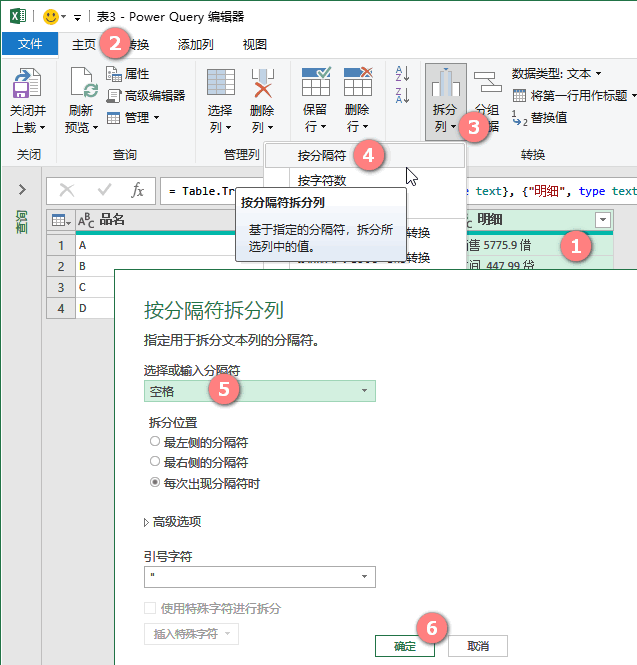This screenshot has height=665, width=637.
Task: Open the 引号字符 dropdown
Action: (x=260, y=577)
